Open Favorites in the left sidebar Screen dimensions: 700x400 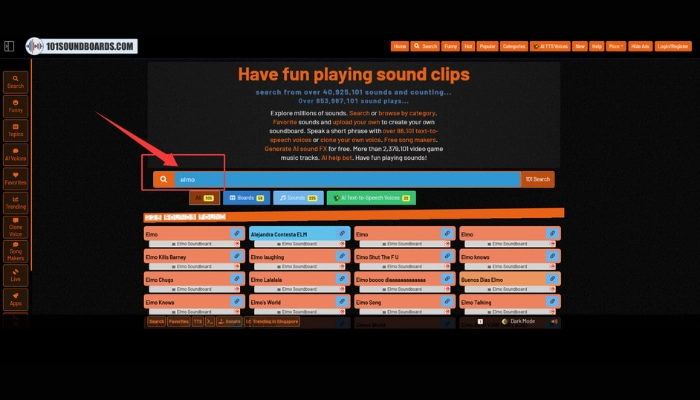pyautogui.click(x=16, y=179)
